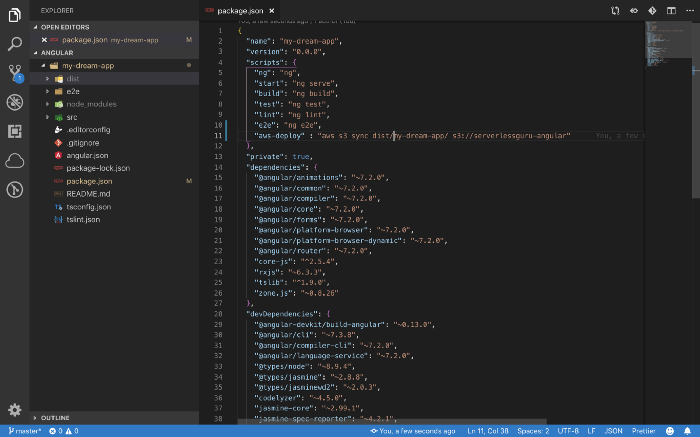Open the errors and warnings count in status bar
Image resolution: width=700 pixels, height=437 pixels.
pos(63,431)
